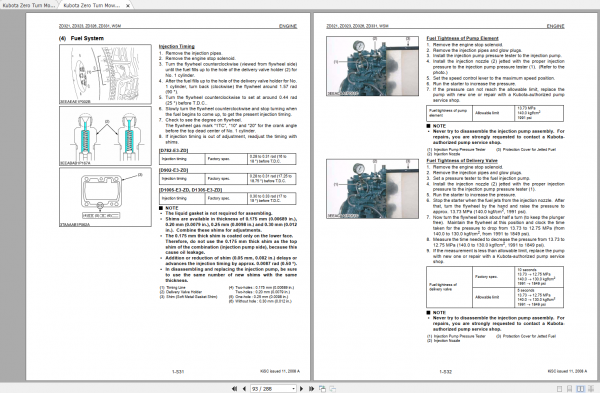Click the upper engine pressure tester photo

point(372,66)
